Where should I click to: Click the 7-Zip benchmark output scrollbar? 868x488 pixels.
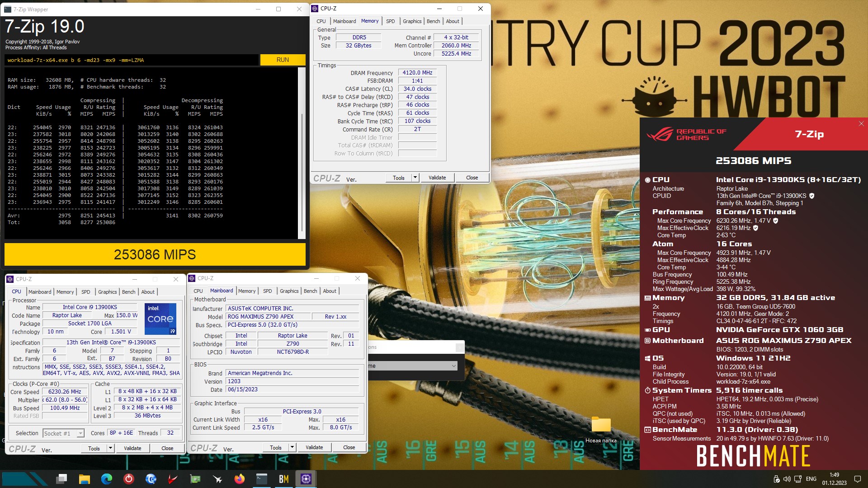click(x=302, y=153)
